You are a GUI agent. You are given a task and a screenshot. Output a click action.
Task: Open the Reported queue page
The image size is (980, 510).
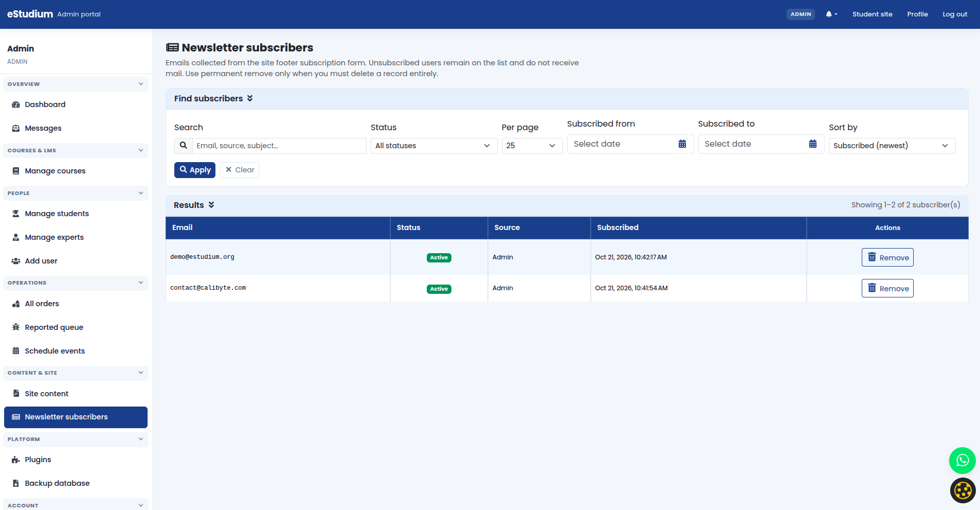tap(76, 327)
